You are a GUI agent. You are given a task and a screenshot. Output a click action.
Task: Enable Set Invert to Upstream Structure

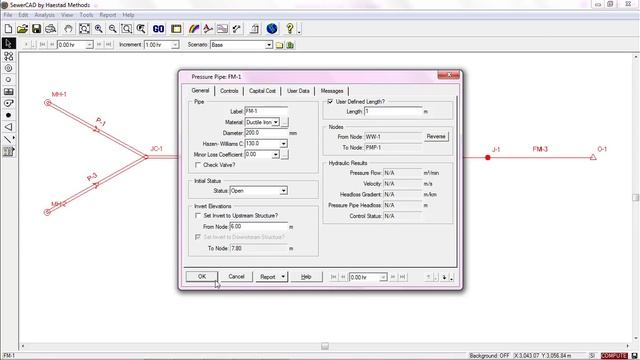pyautogui.click(x=198, y=215)
